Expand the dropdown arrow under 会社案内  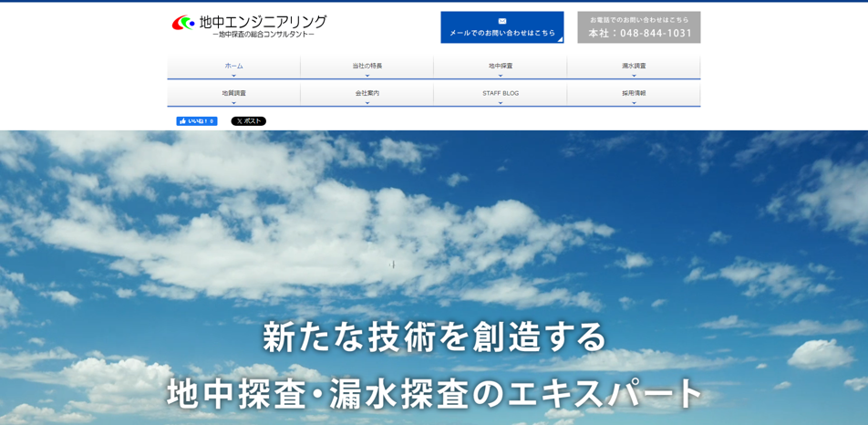pos(367,103)
